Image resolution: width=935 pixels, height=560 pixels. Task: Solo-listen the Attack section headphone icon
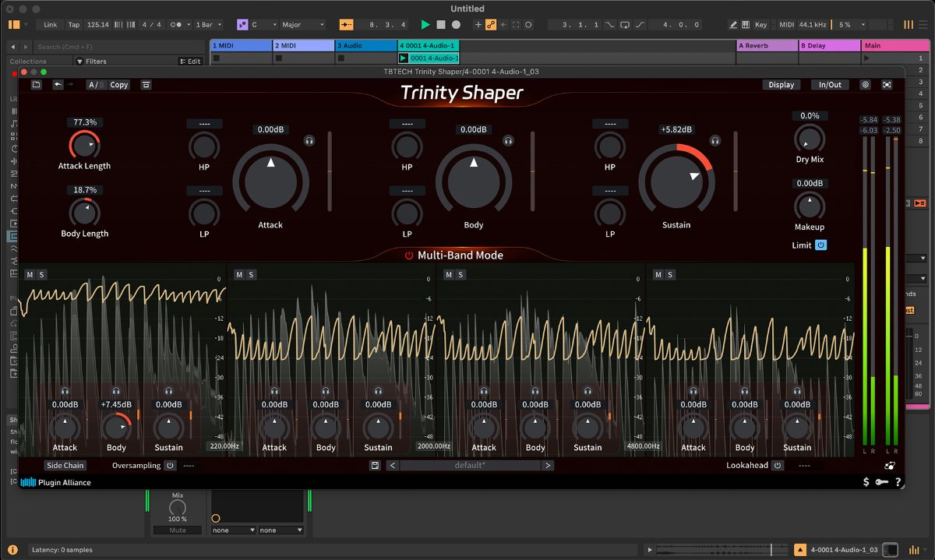click(309, 141)
